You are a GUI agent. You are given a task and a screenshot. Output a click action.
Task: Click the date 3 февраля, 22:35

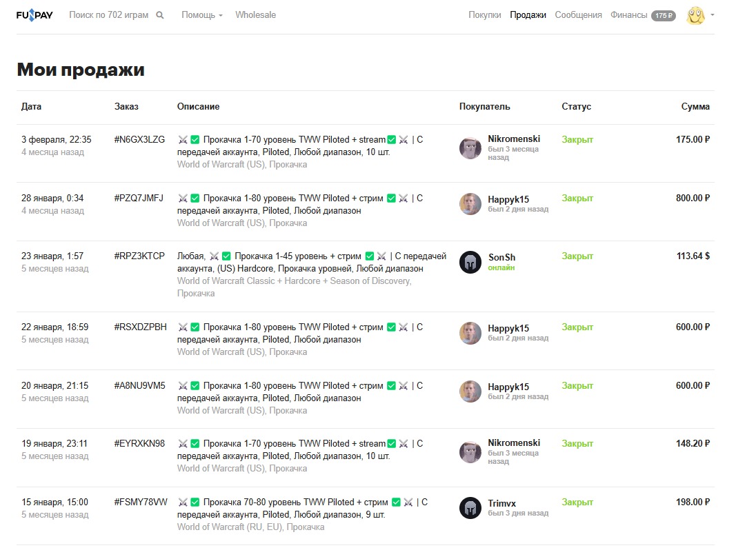click(x=56, y=139)
